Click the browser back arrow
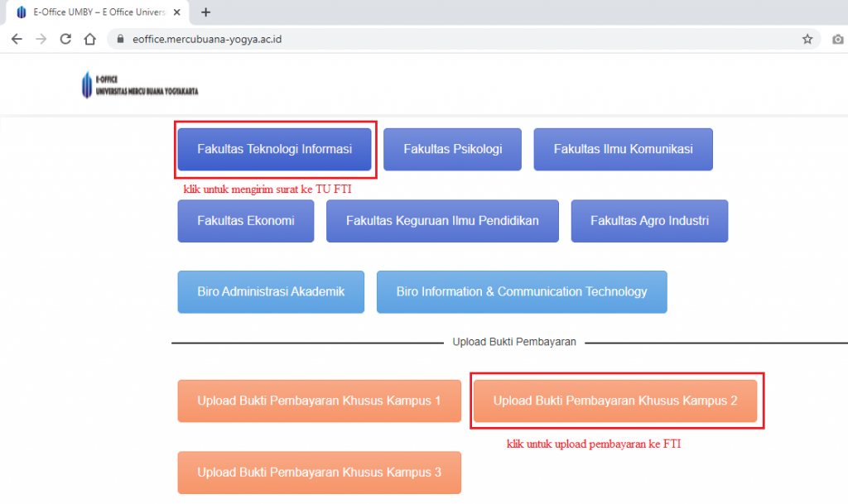This screenshot has width=848, height=504. pyautogui.click(x=17, y=38)
